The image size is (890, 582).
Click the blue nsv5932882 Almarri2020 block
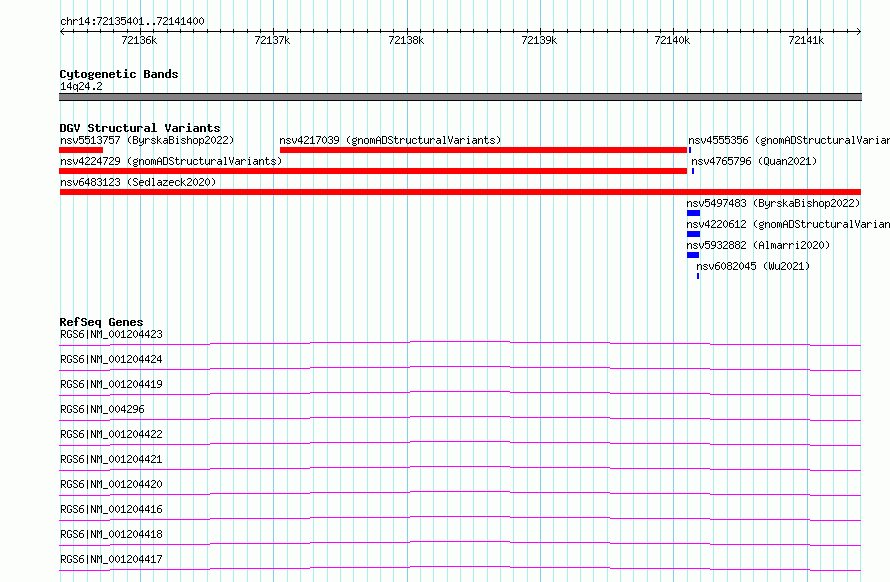(x=693, y=255)
